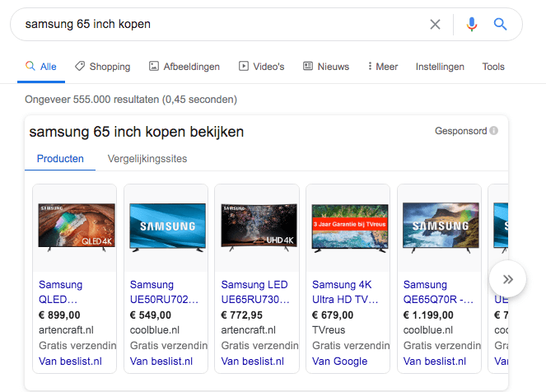Open the UHD 4K Samsung LED thumbnail
Image resolution: width=546 pixels, height=392 pixels.
pos(259,227)
